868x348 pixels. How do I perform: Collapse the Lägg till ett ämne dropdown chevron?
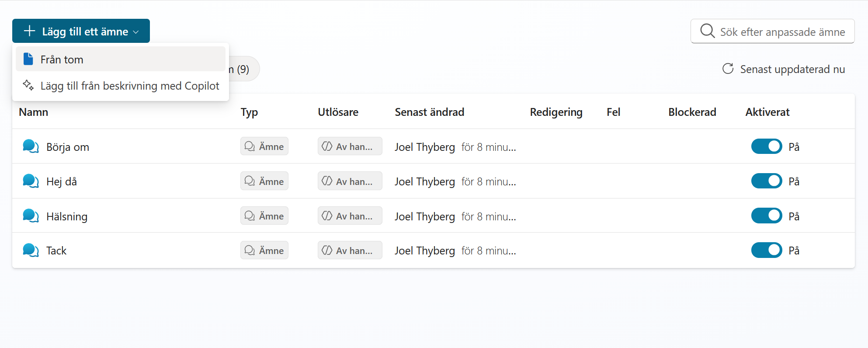(136, 32)
